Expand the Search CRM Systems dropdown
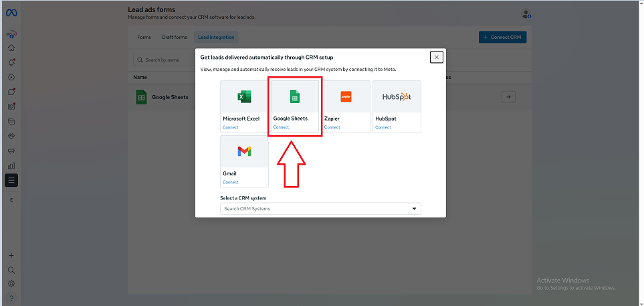The image size is (644, 306). (320, 209)
